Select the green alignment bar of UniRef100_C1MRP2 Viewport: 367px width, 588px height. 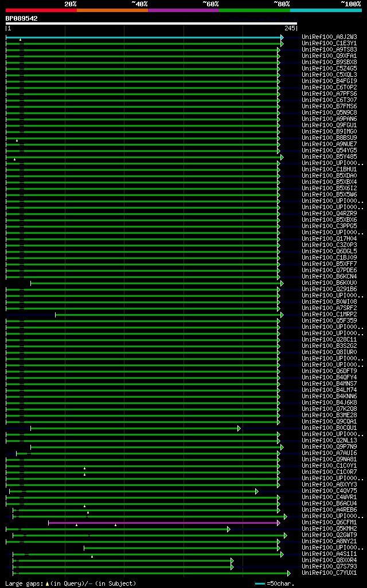(x=169, y=315)
